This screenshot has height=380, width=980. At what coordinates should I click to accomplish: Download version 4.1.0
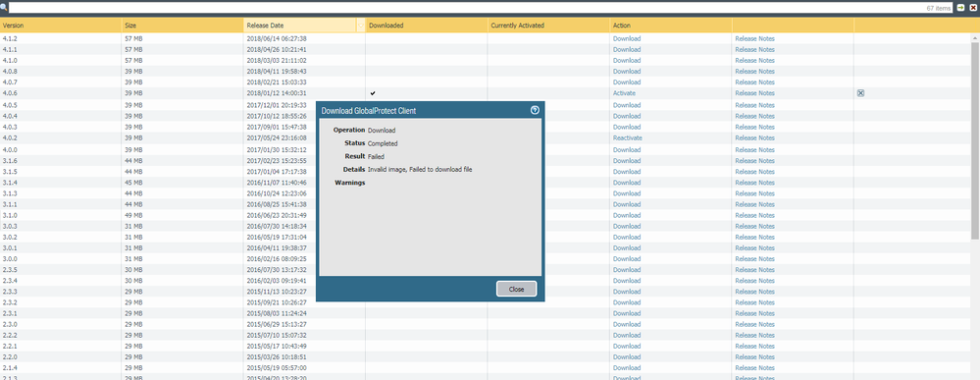[627, 61]
